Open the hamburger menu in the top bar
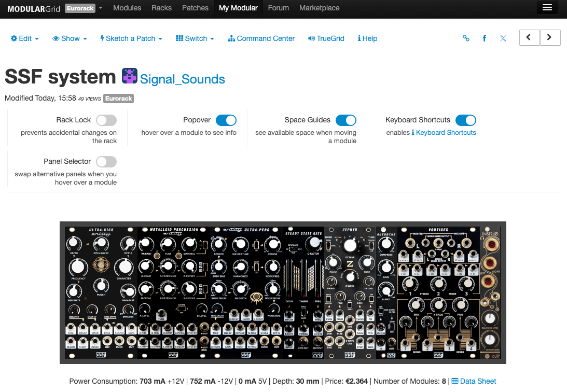 pos(547,8)
